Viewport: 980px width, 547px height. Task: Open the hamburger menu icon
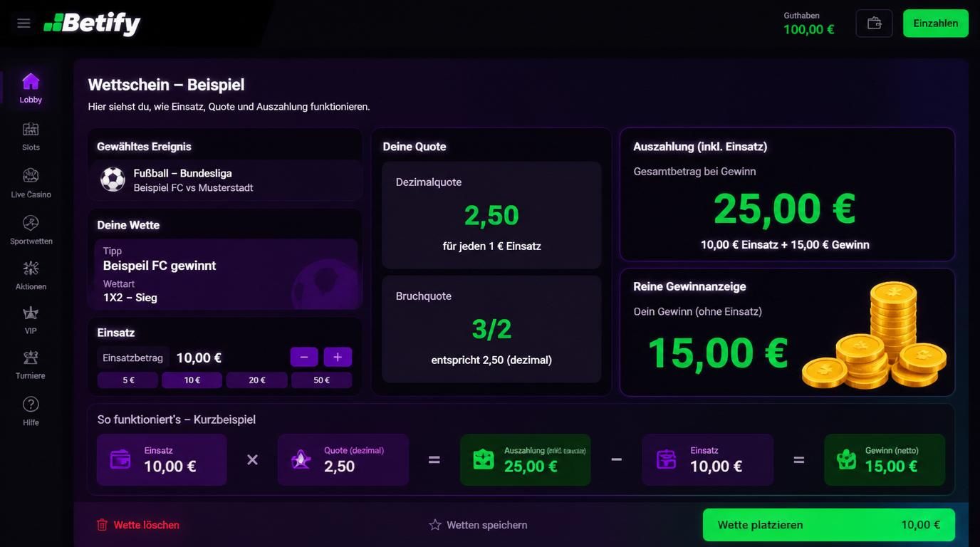24,23
